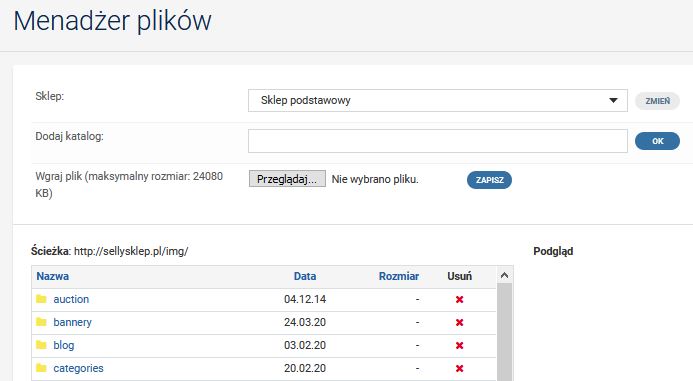Click the date 24.03.20 cell
This screenshot has width=693, height=381.
click(305, 322)
